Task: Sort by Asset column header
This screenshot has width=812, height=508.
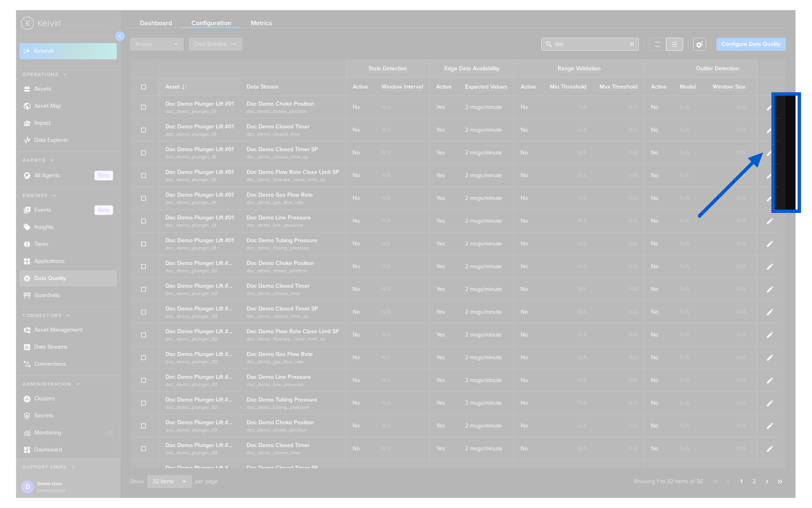Action: click(176, 87)
